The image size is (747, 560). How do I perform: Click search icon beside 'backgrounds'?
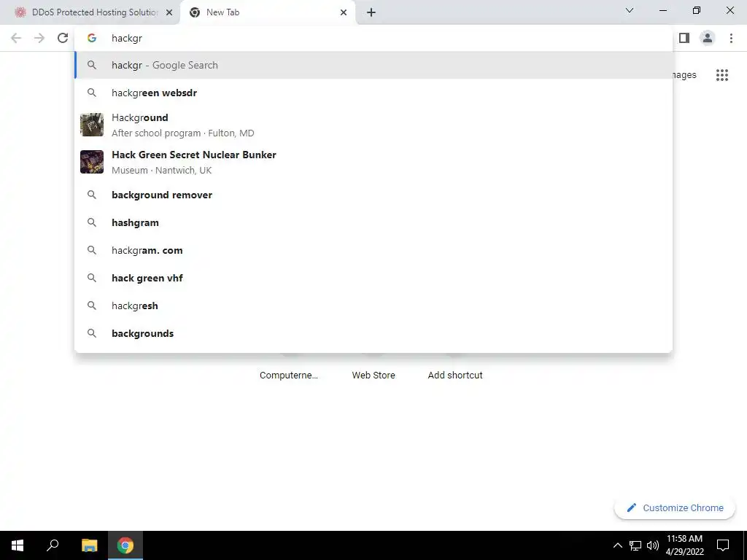point(92,333)
